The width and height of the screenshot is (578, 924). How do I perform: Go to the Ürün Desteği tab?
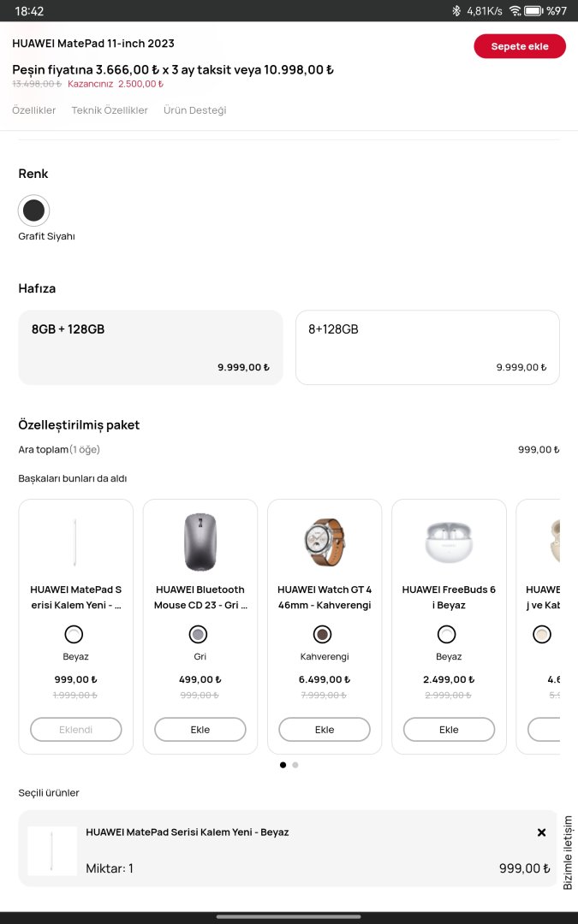pyautogui.click(x=195, y=110)
